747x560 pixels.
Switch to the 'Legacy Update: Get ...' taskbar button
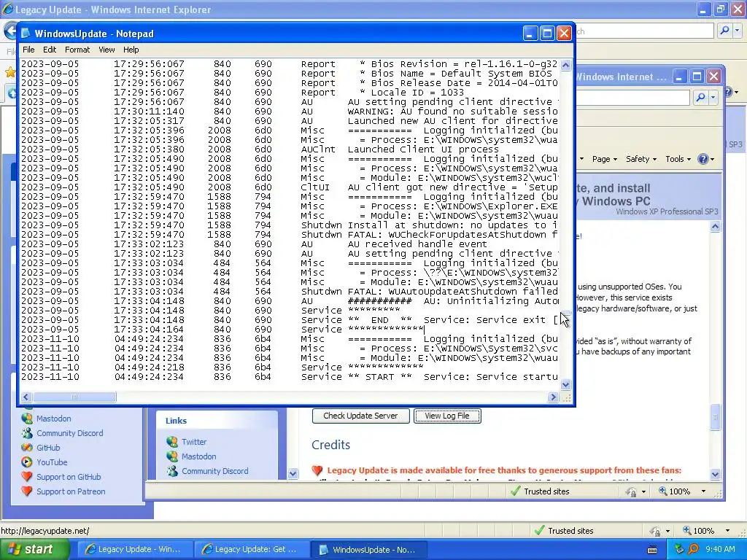(251, 550)
